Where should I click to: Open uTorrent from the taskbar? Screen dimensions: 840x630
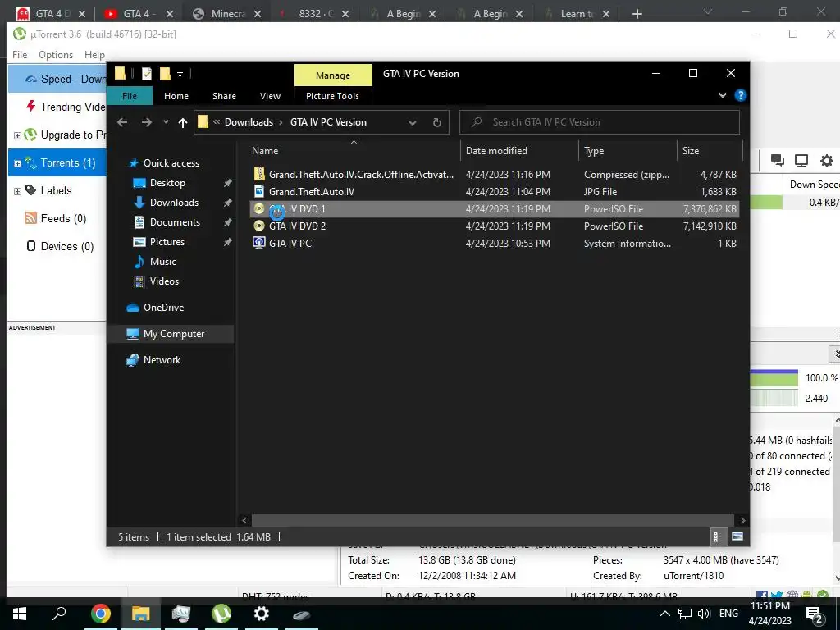pos(221,614)
